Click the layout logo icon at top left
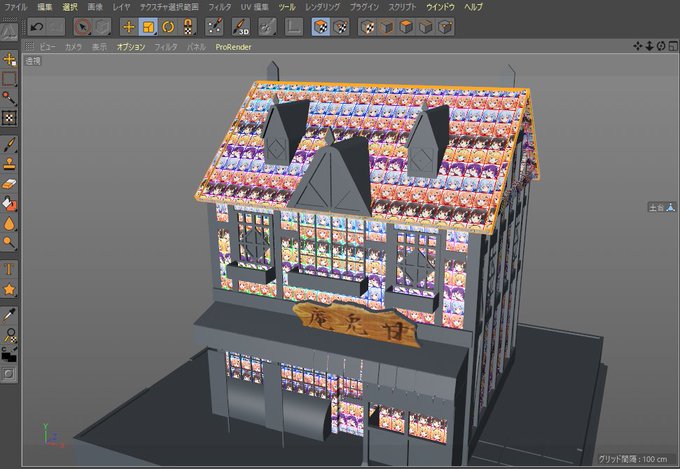 coord(9,31)
